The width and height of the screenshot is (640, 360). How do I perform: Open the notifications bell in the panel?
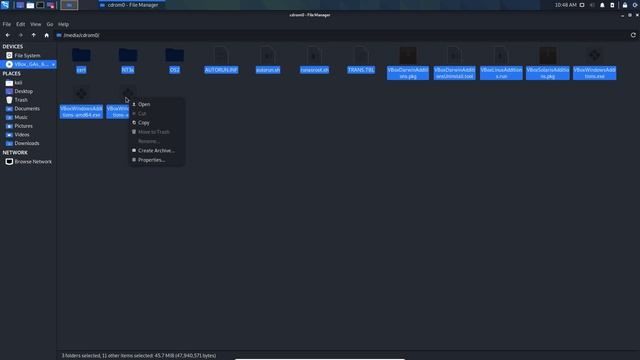coord(602,5)
